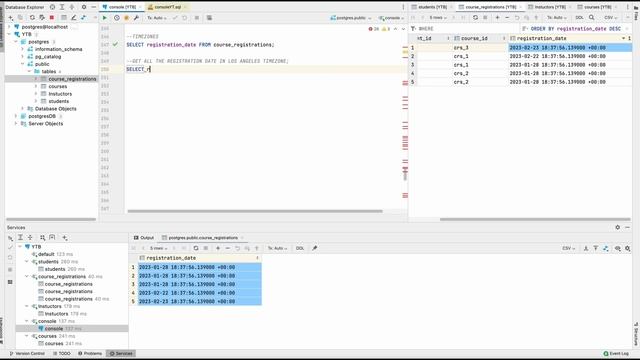The width and height of the screenshot is (640, 360).
Task: Open students [YTB] tab
Action: (x=431, y=7)
